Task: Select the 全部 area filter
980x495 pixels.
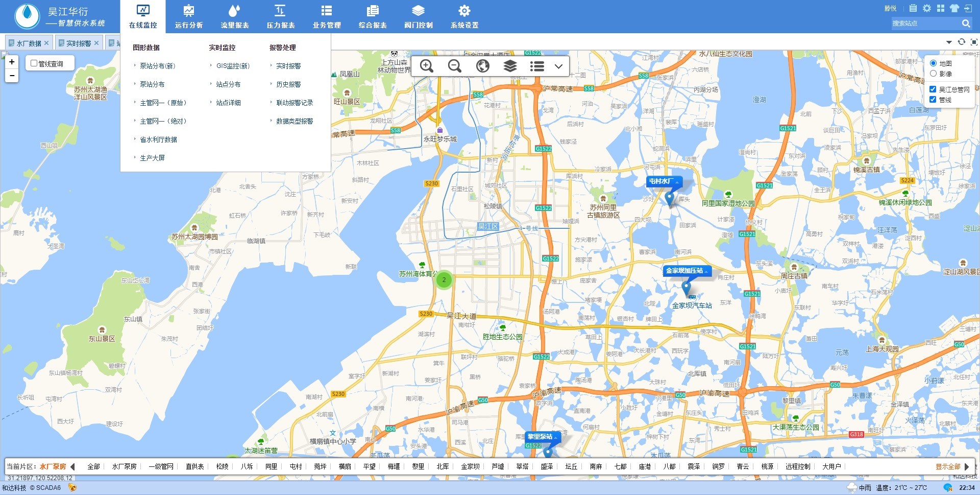Action: pyautogui.click(x=93, y=466)
